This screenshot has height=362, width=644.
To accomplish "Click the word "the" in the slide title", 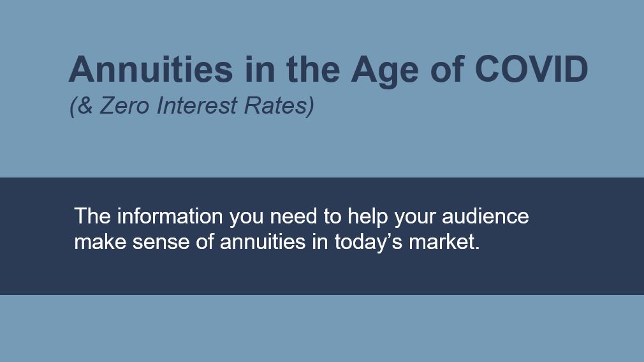I will tap(313, 69).
